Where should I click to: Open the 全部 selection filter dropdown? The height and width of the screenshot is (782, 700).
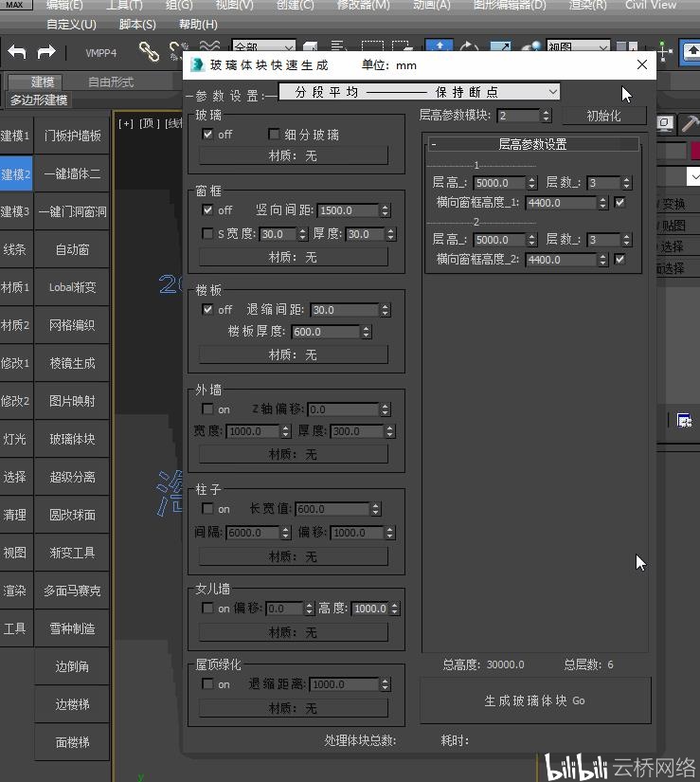(263, 48)
